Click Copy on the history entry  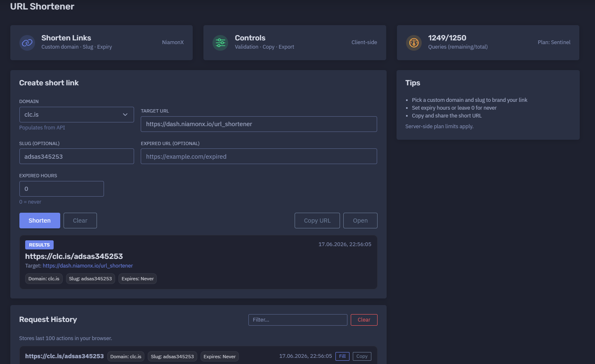point(362,356)
